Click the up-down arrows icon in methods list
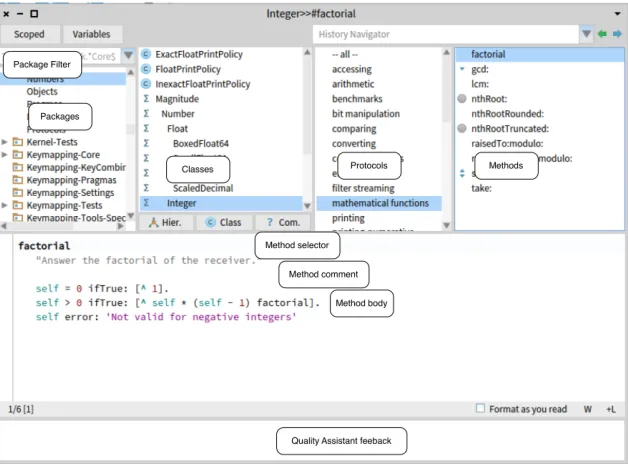628x464 pixels. click(462, 173)
